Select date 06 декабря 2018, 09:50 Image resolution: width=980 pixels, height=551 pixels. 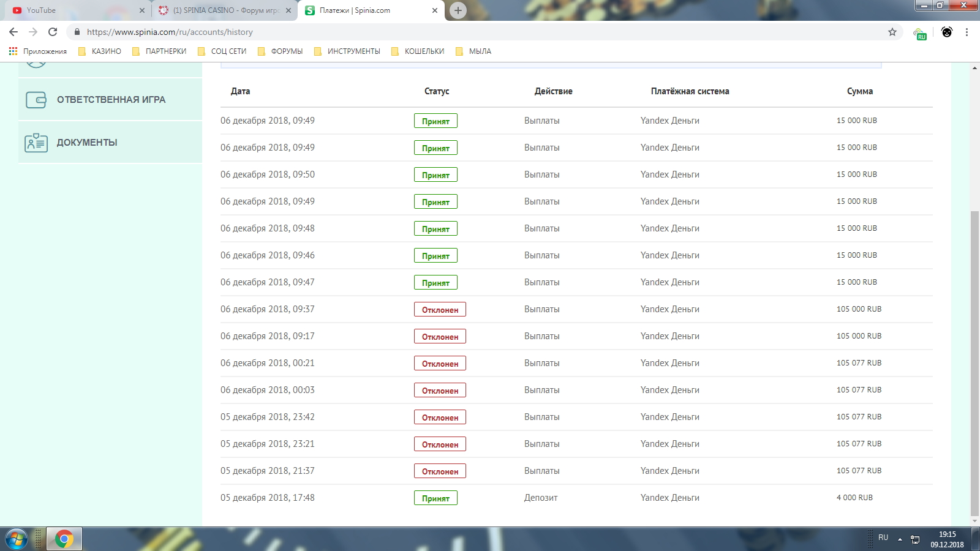pos(268,174)
